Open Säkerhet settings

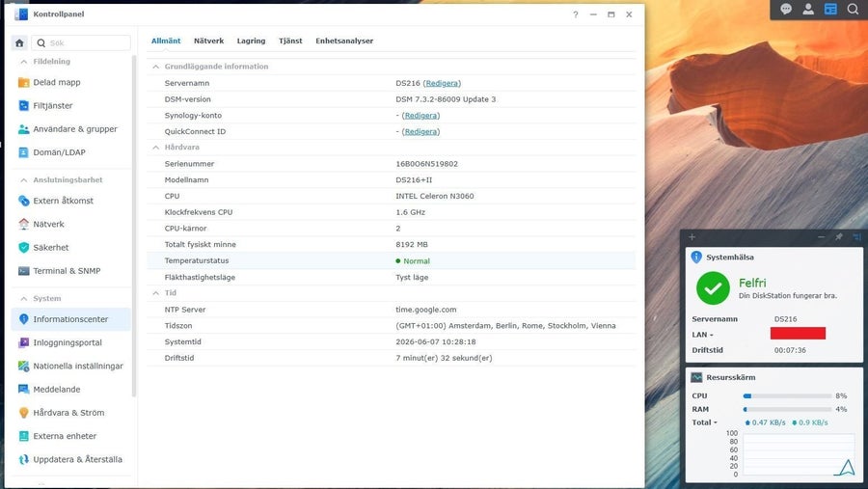[x=70, y=248]
